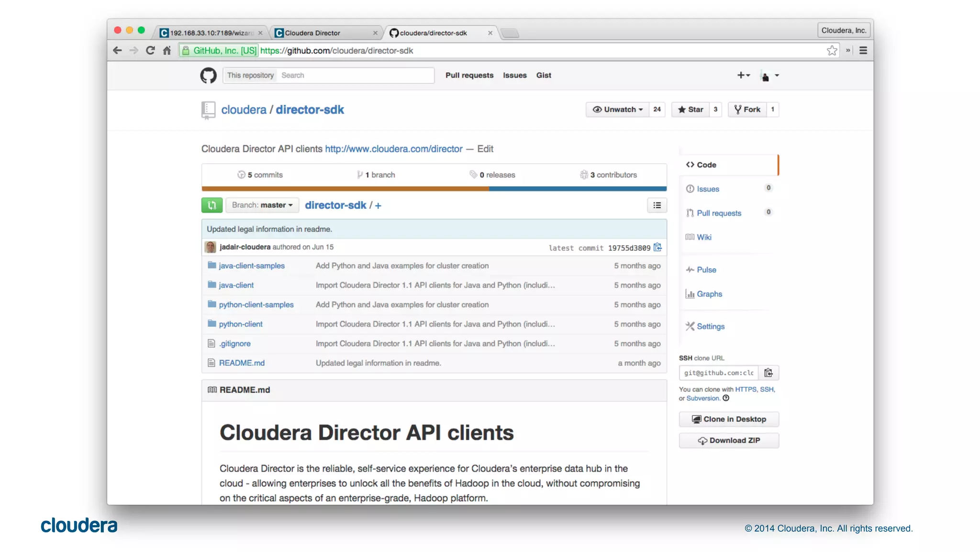Open the create new plus dropdown
This screenshot has height=552, width=980.
tap(744, 75)
